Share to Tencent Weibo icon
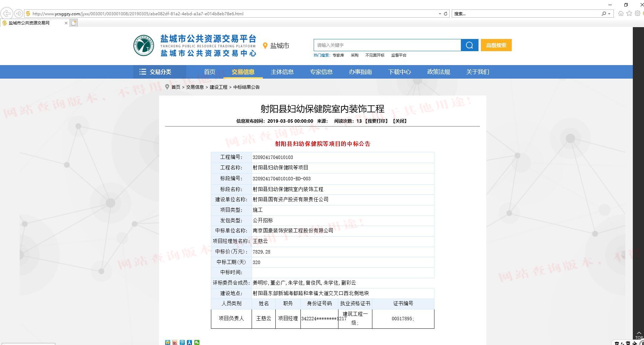Image resolution: width=644 pixels, height=345 pixels. (x=182, y=342)
